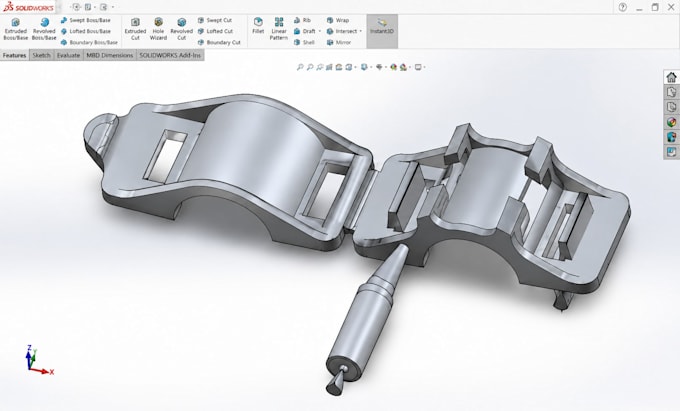Open dropdown beside second quick-access icon
Image resolution: width=680 pixels, height=411 pixels.
(x=95, y=7)
